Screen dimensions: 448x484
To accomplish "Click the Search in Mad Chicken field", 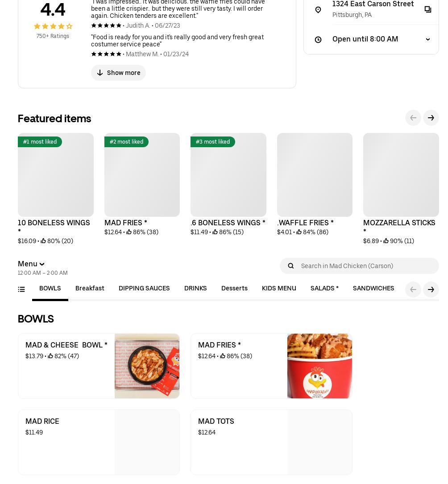I will click(366, 266).
